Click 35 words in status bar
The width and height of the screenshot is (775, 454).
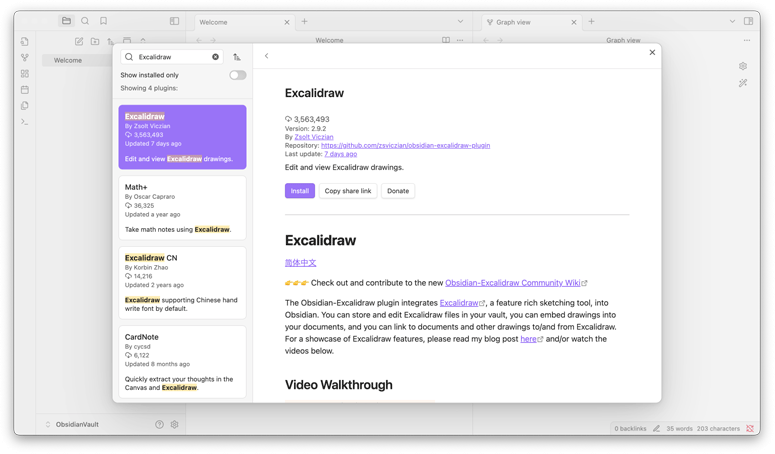pyautogui.click(x=679, y=428)
